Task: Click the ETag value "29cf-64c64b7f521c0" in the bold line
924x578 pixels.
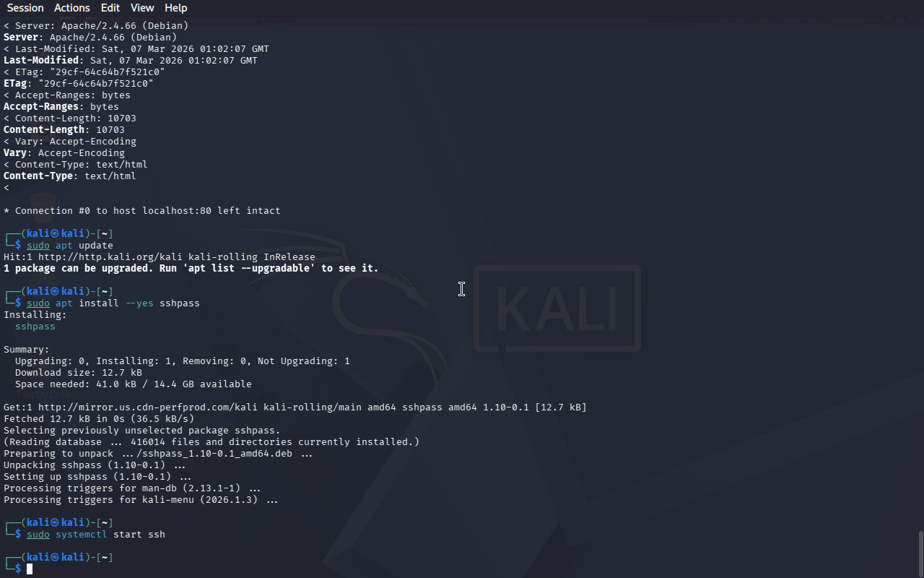Action: click(96, 84)
